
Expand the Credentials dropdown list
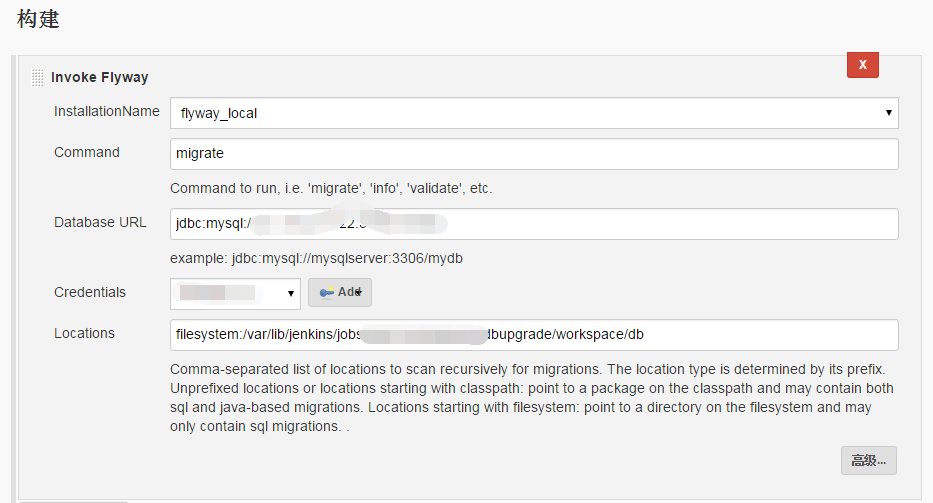235,293
